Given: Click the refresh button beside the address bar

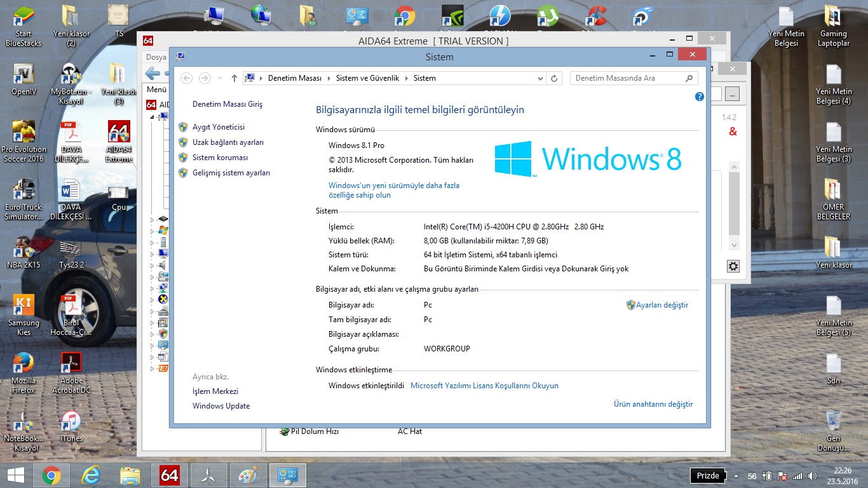Looking at the screenshot, I should 554,78.
